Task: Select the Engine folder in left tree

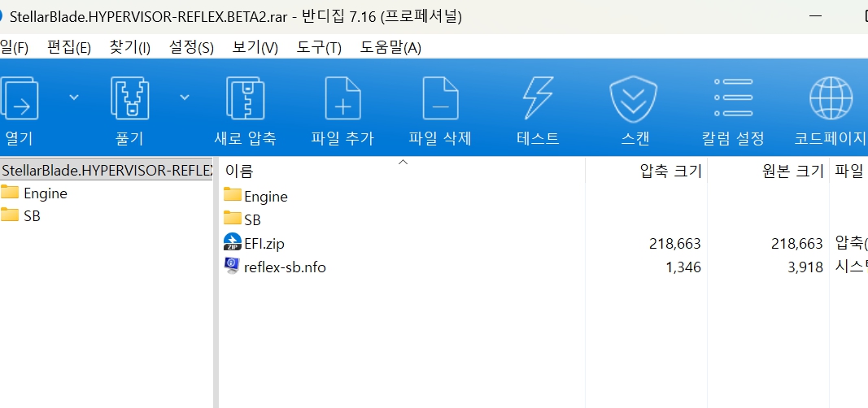Action: [x=45, y=193]
